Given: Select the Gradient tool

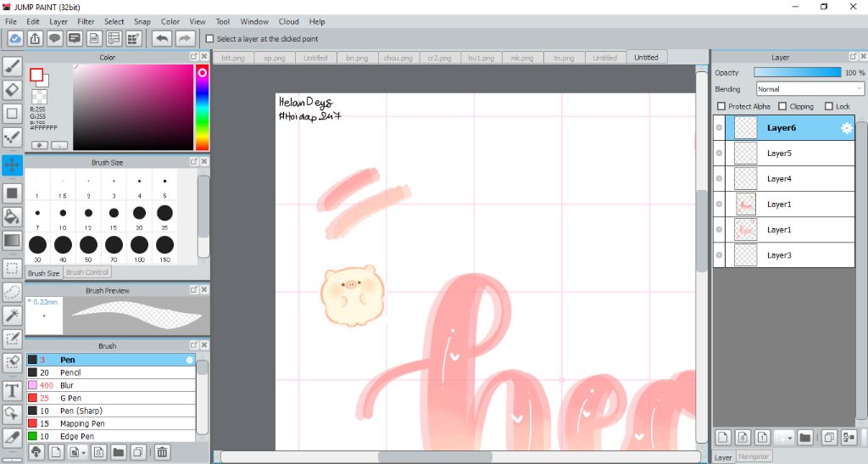Looking at the screenshot, I should [x=12, y=241].
